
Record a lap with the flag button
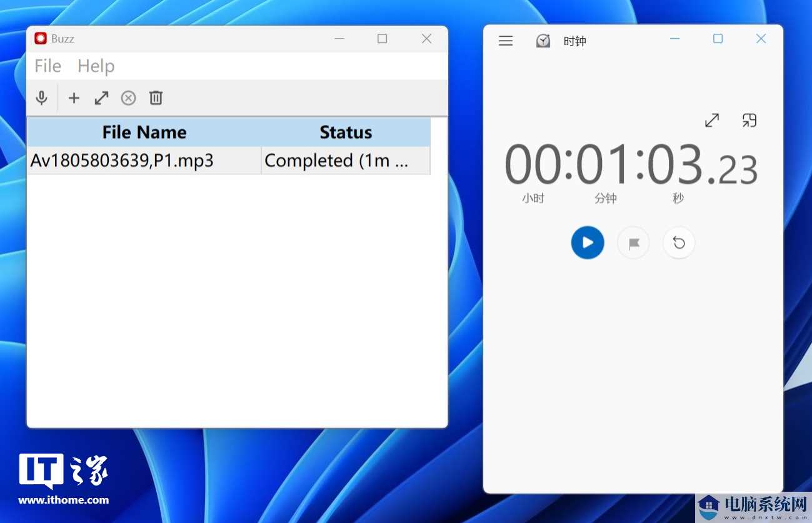tap(633, 243)
